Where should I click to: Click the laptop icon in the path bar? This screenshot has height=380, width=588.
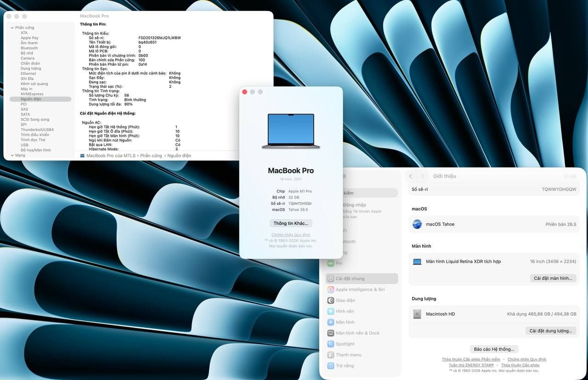pos(82,156)
